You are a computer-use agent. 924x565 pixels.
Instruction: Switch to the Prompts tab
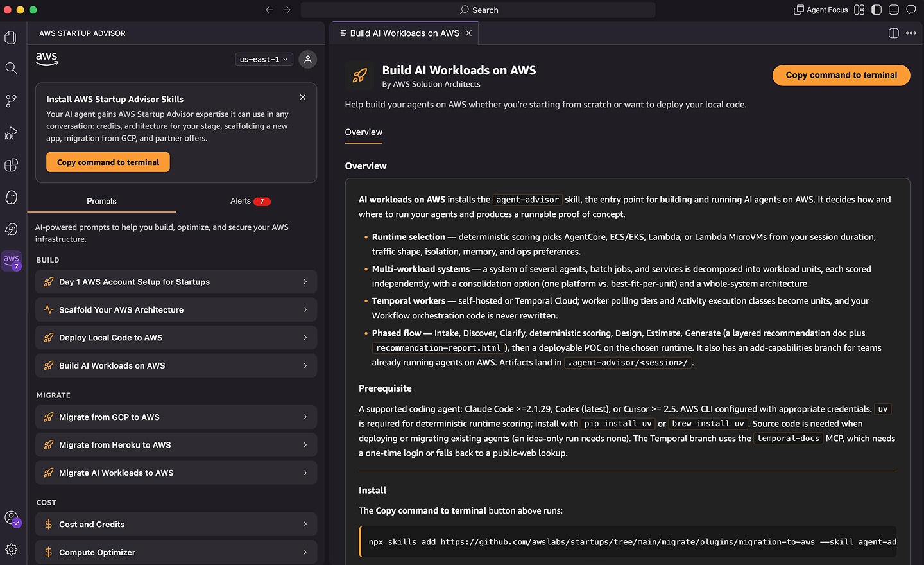tap(101, 201)
